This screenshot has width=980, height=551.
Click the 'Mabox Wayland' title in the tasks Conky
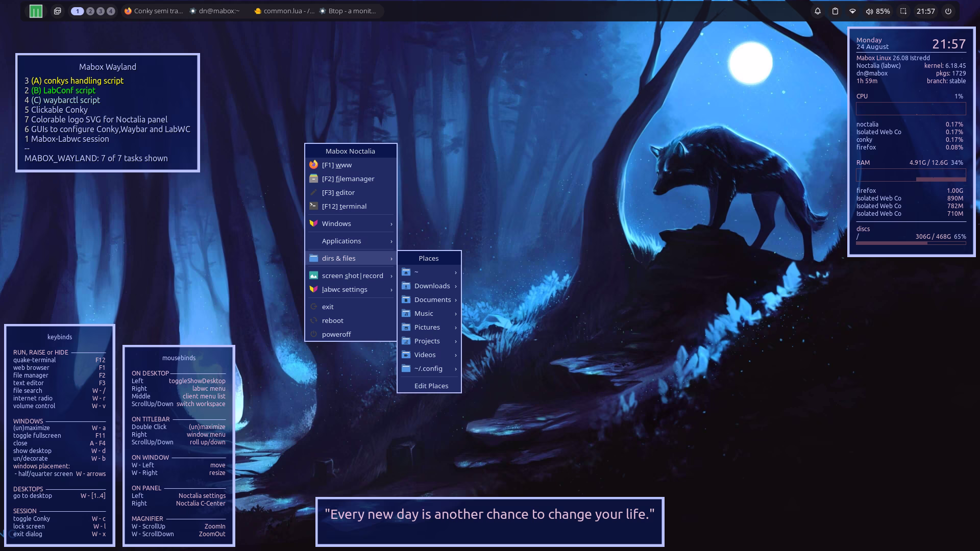(x=108, y=67)
